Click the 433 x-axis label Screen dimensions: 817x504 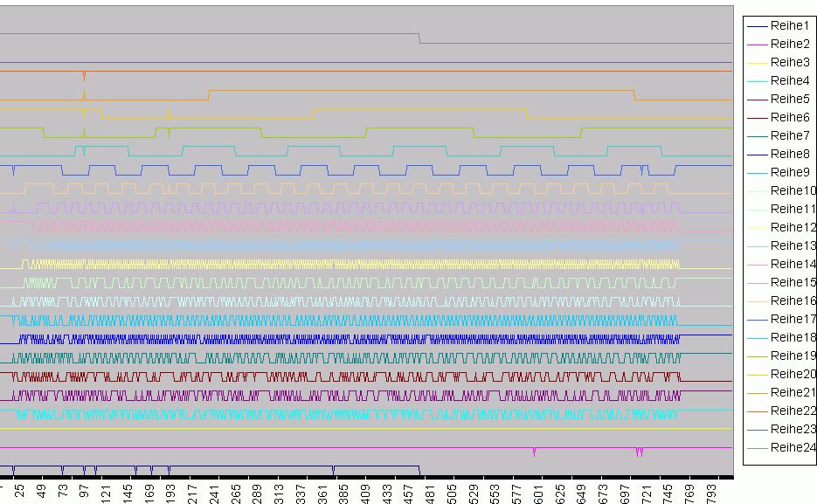pyautogui.click(x=386, y=494)
